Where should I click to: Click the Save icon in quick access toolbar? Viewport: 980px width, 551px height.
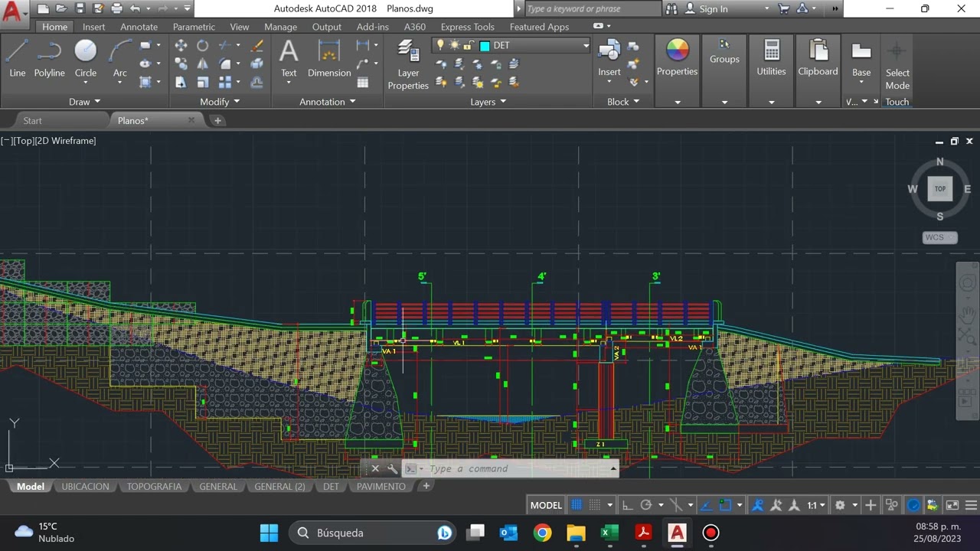coord(79,8)
